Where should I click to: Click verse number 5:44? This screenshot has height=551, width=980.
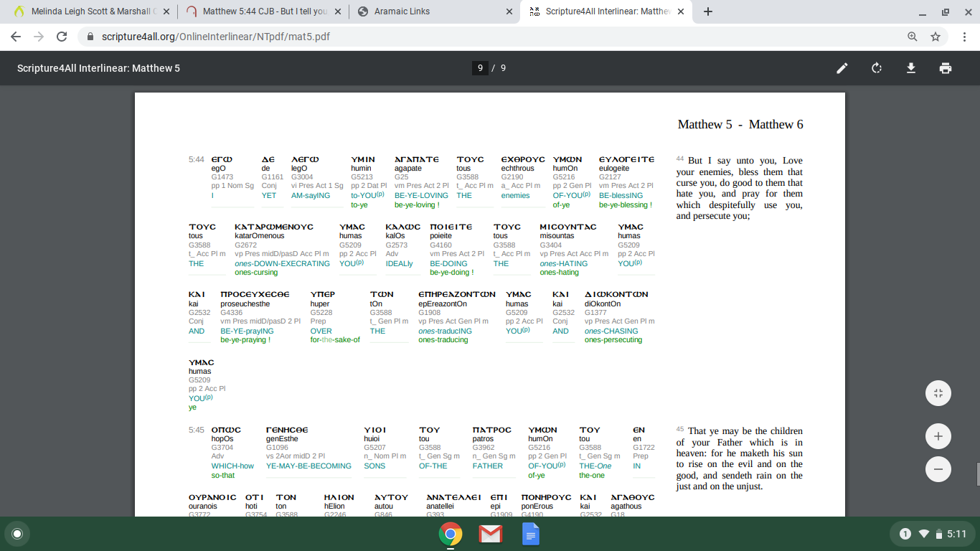tap(197, 159)
